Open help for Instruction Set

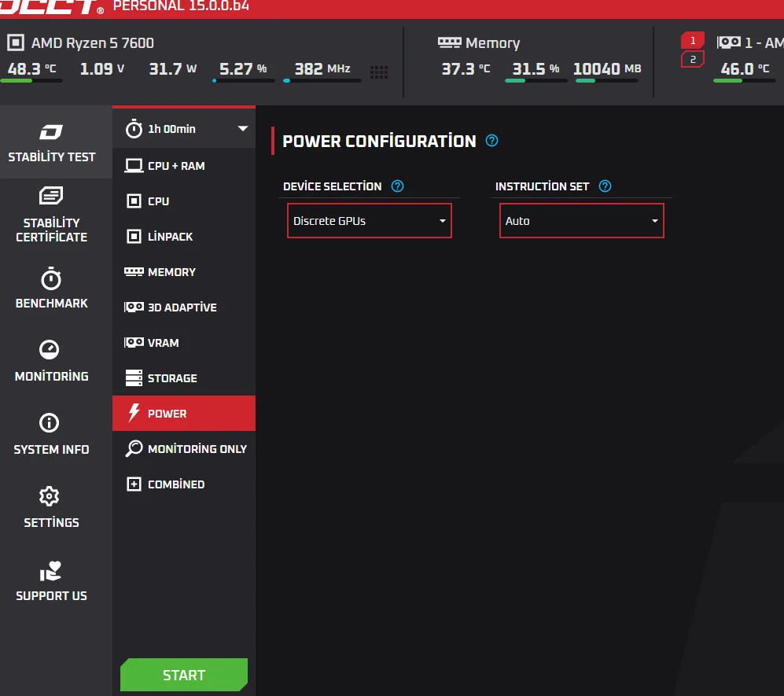tap(605, 186)
